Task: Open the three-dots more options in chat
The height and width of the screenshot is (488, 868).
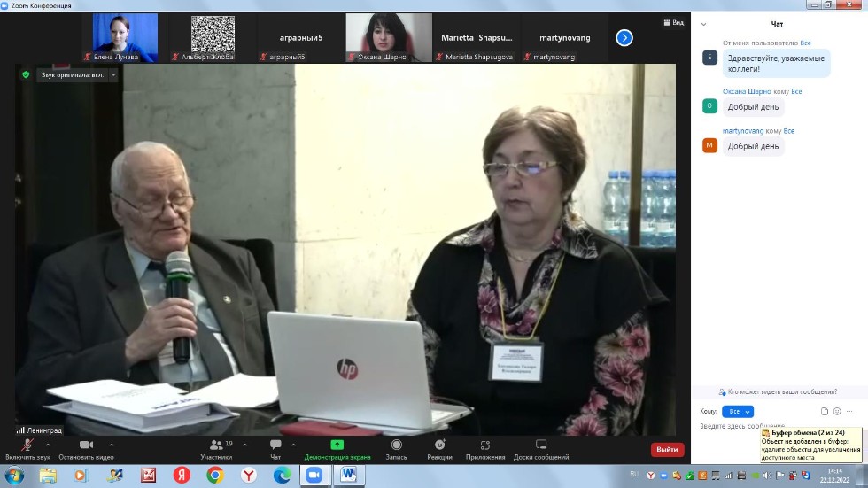Action: pyautogui.click(x=849, y=411)
